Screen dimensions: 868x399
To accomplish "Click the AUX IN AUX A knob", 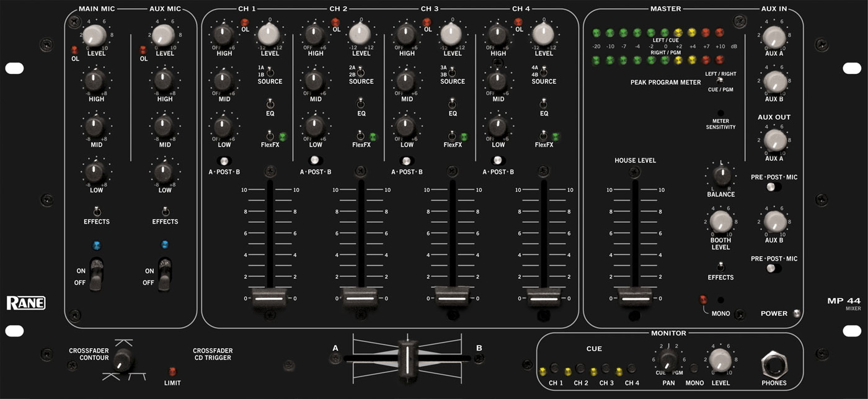I will click(x=774, y=38).
